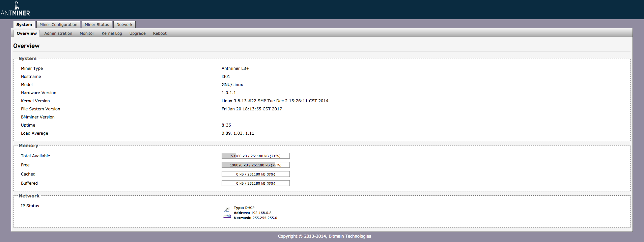This screenshot has width=644, height=242.
Task: View the Kernel Log sub-tab
Action: (112, 33)
